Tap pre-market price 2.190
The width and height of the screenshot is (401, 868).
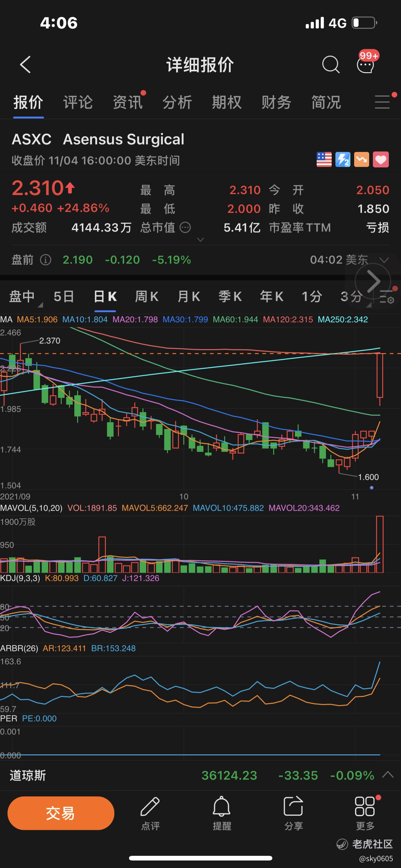click(77, 260)
